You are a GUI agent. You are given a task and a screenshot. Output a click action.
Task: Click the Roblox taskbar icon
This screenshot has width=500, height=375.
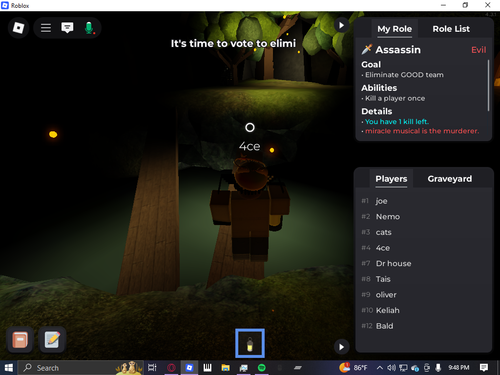click(189, 368)
